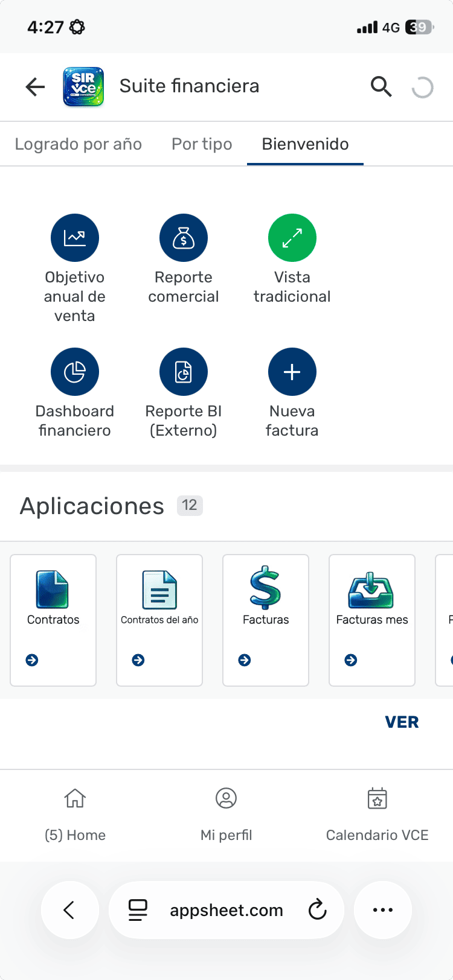Open Calendario VCE in bottom navigation
The width and height of the screenshot is (453, 980).
click(x=377, y=815)
